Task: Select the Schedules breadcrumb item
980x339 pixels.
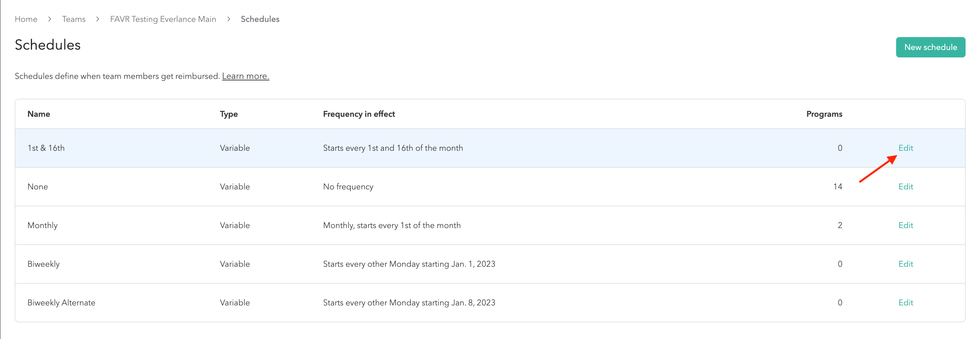Action: 260,19
